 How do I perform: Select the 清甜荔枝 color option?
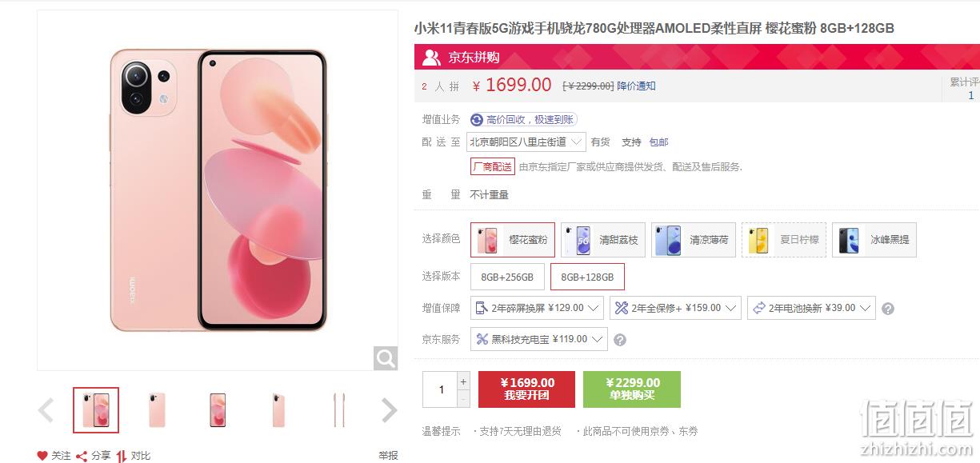603,240
